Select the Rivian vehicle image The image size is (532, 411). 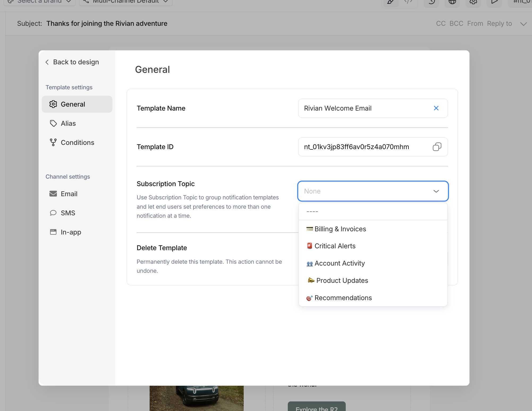pos(197,398)
